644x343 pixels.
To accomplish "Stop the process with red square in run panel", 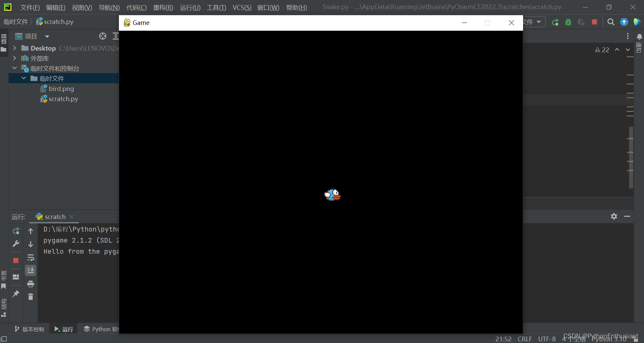I will [16, 260].
